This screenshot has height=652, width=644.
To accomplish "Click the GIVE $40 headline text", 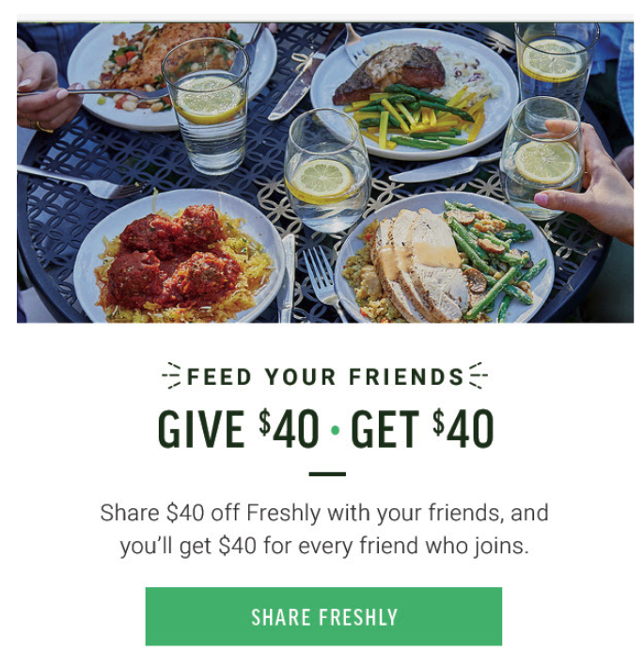I will (239, 428).
